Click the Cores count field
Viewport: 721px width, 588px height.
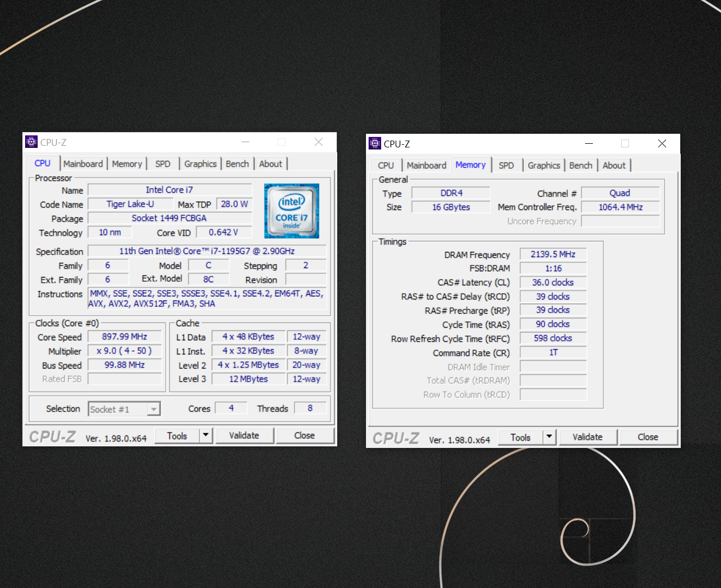[x=231, y=408]
